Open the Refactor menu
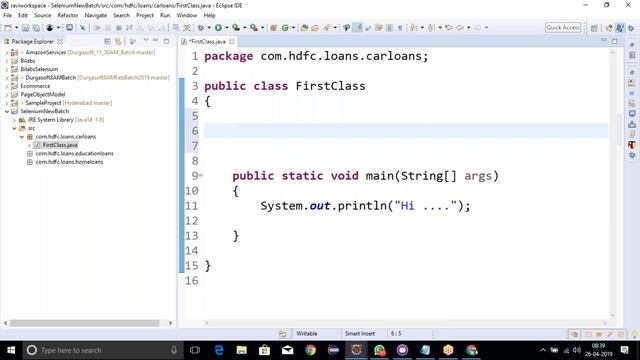The image size is (640, 360). pyautogui.click(x=68, y=15)
